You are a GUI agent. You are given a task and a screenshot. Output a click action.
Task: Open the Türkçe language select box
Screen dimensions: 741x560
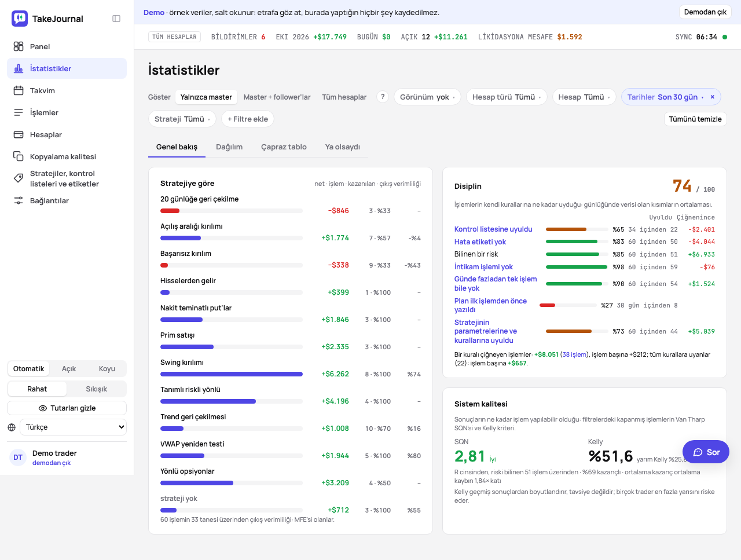(74, 427)
